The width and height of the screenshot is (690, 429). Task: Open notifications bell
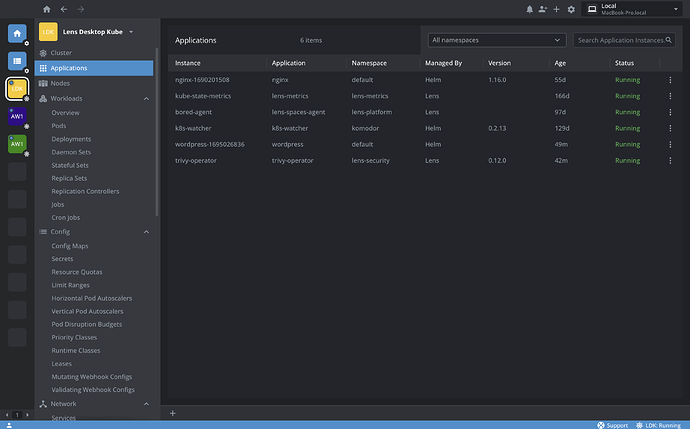point(529,9)
